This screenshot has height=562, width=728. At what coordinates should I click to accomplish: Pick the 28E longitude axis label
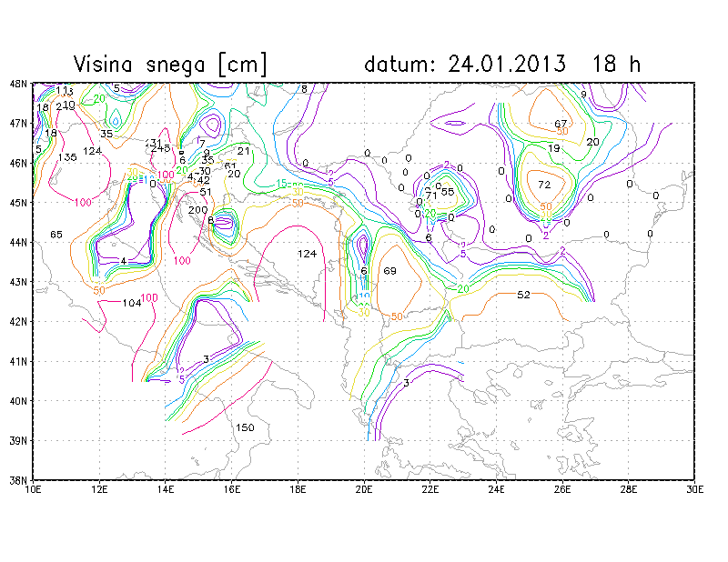click(x=628, y=489)
